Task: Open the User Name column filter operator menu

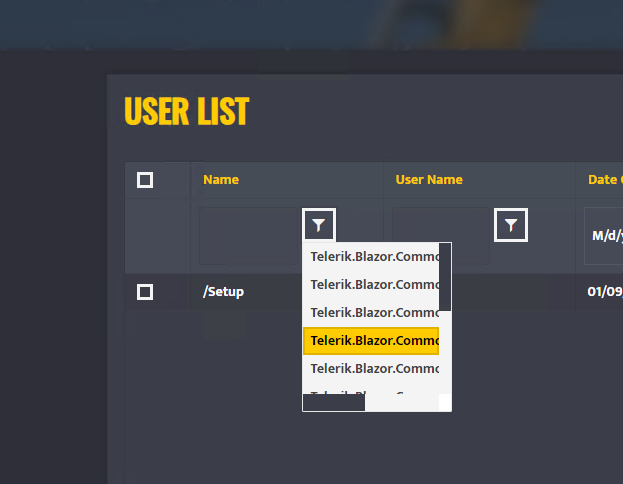Action: pyautogui.click(x=511, y=225)
